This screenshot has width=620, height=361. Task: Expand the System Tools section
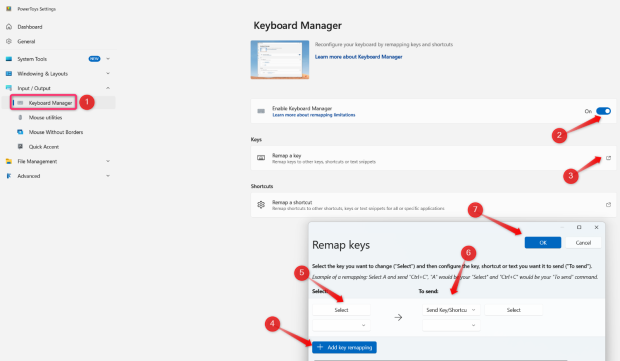click(108, 59)
